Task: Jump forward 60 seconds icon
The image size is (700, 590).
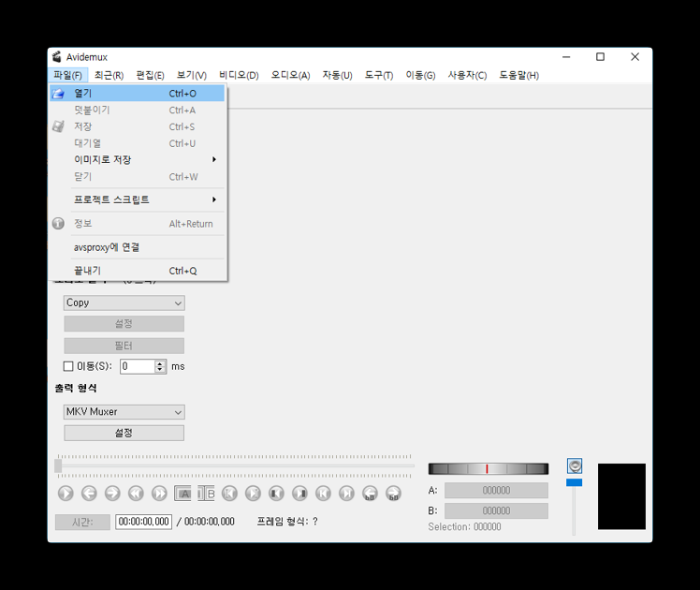Action: 393,494
